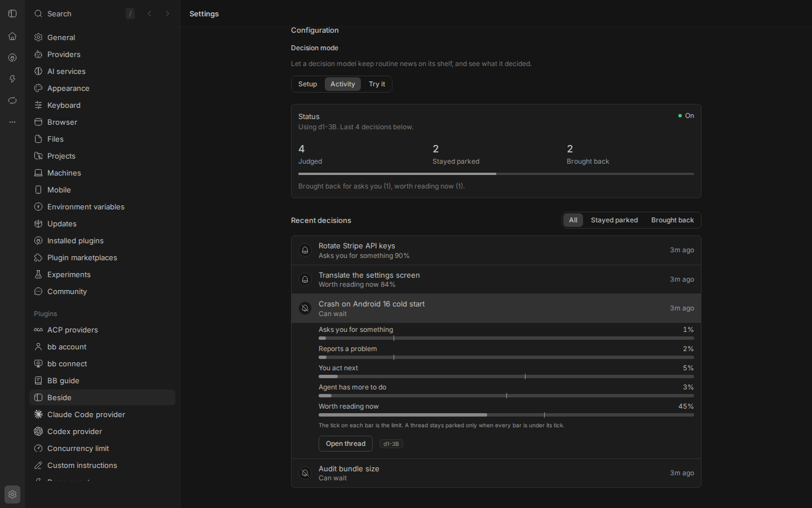Open Browser settings
Viewport: 812px width, 508px height.
pos(102,122)
